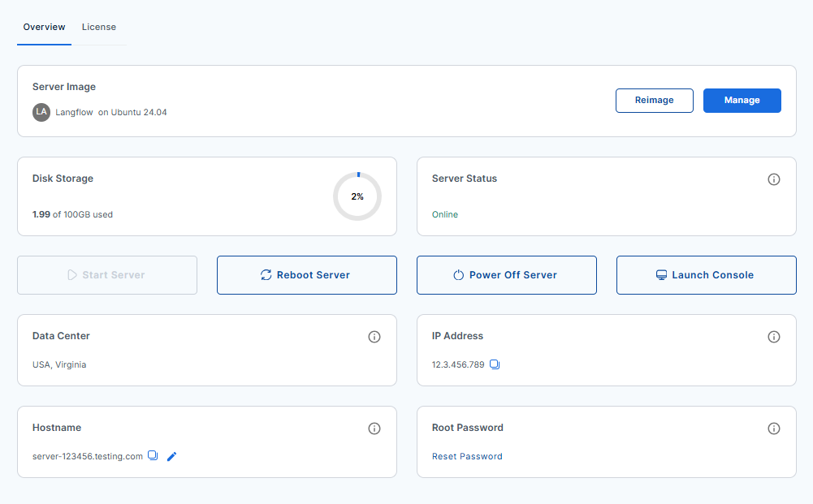Show Hostname info icon
Screen dimensions: 813x504
click(374, 429)
